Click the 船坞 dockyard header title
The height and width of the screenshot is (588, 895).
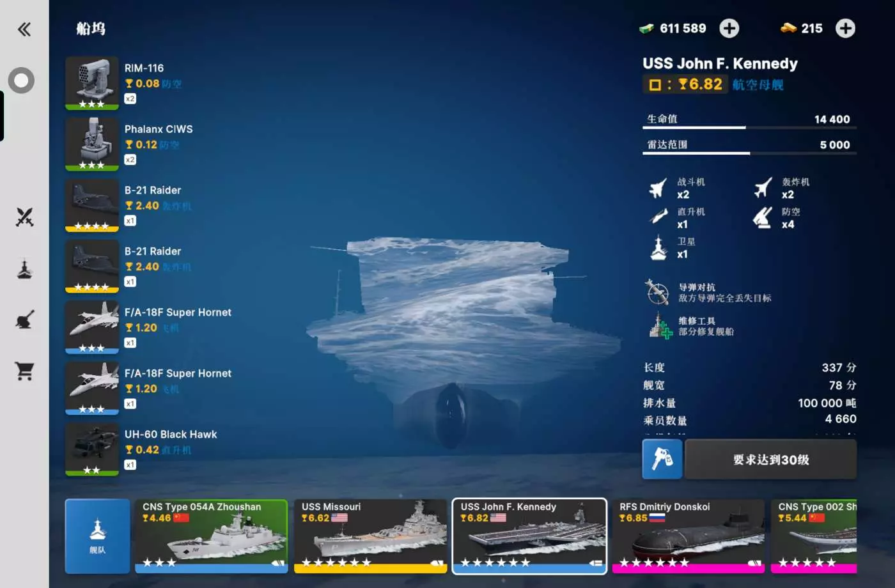[91, 28]
